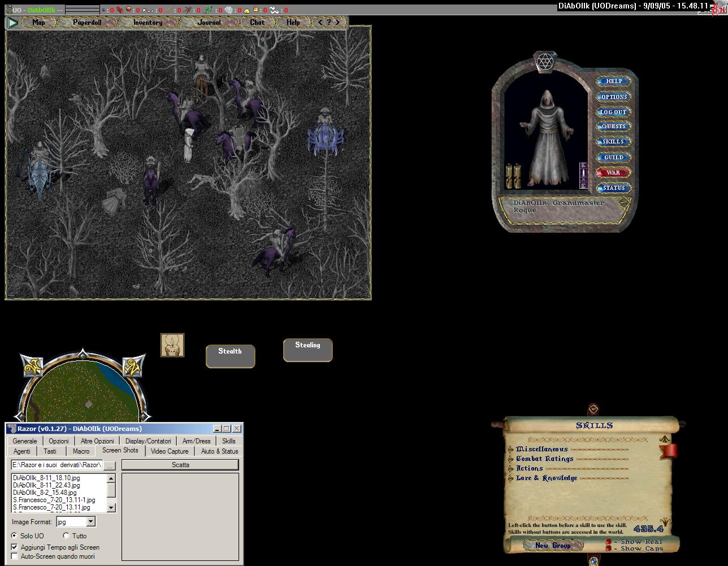Click the screenshot folder path field in Razor

click(x=57, y=465)
